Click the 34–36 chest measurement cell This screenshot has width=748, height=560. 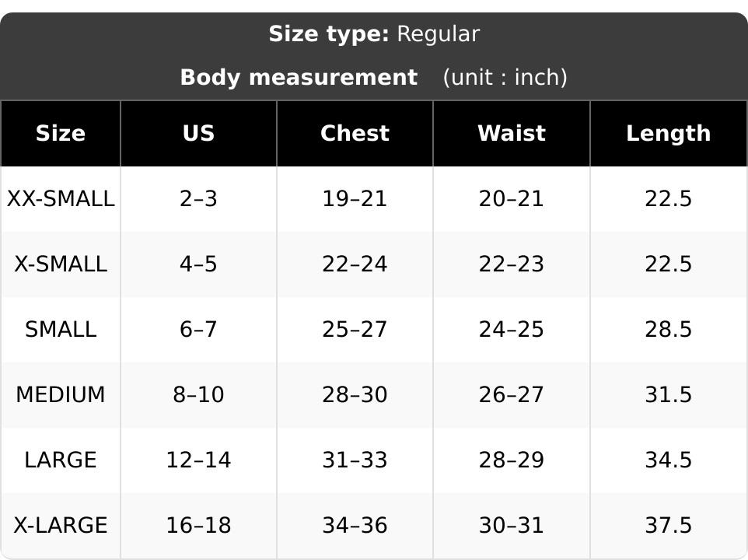[355, 525]
